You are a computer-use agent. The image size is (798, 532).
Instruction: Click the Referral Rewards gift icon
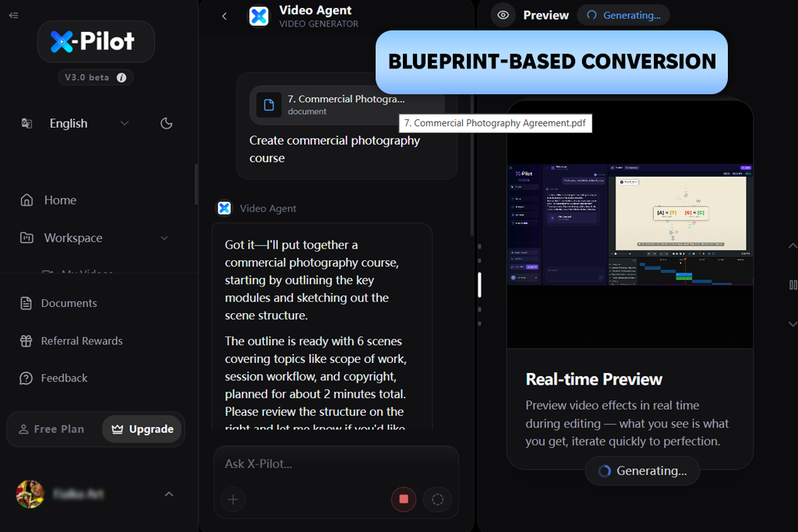(x=26, y=340)
